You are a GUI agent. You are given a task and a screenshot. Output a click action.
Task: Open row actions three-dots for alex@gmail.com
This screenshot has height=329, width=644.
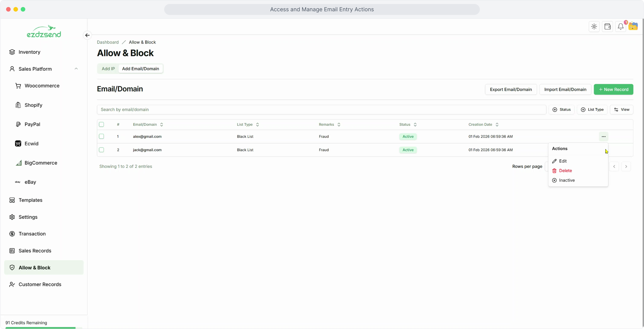[x=603, y=136]
